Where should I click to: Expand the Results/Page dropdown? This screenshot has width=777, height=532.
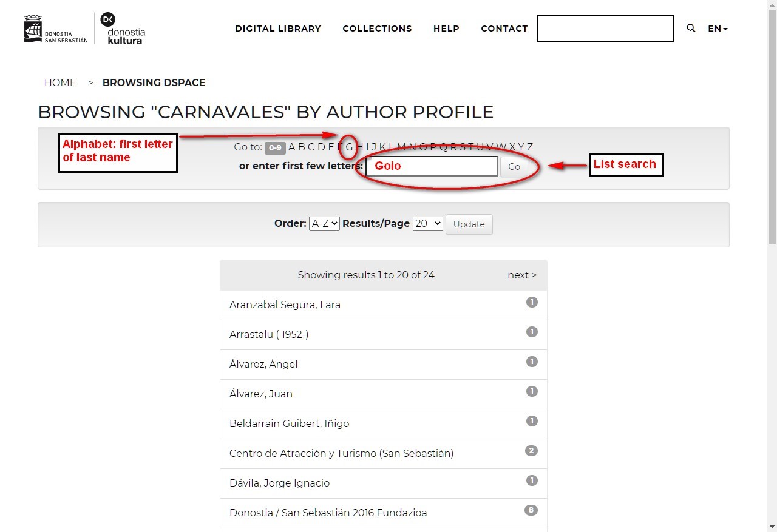[x=427, y=223]
